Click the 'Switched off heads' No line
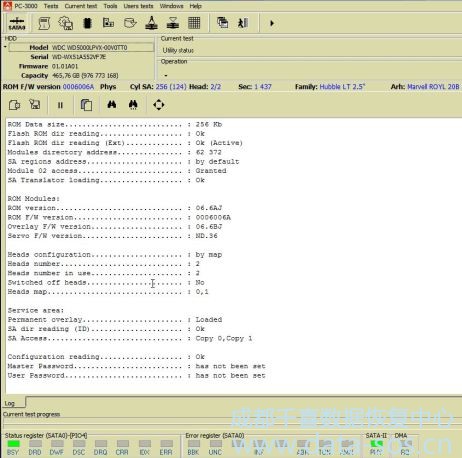Screen dimensions: 462x458 [x=106, y=283]
